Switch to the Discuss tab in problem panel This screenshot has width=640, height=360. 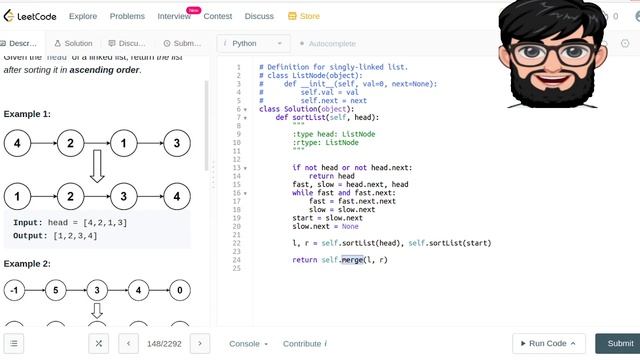(127, 43)
